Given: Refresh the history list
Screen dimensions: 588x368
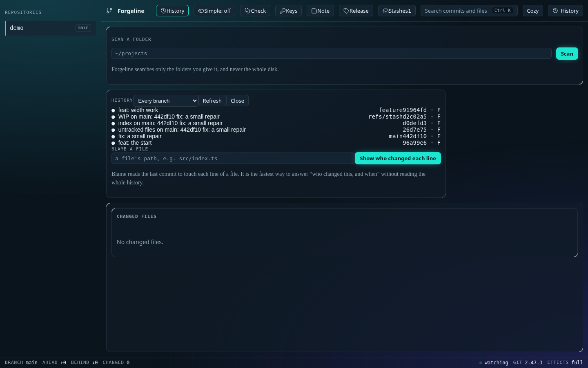Looking at the screenshot, I should [212, 101].
